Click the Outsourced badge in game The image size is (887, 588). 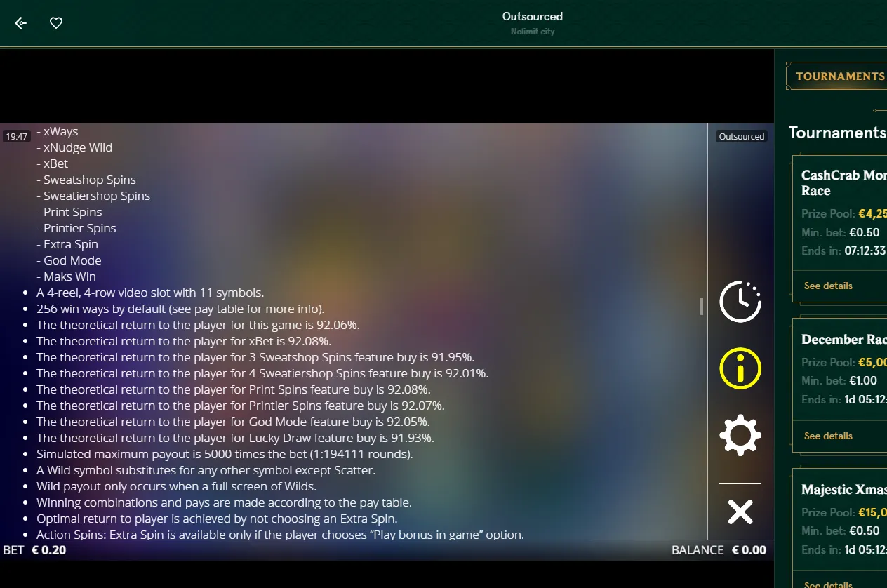742,136
